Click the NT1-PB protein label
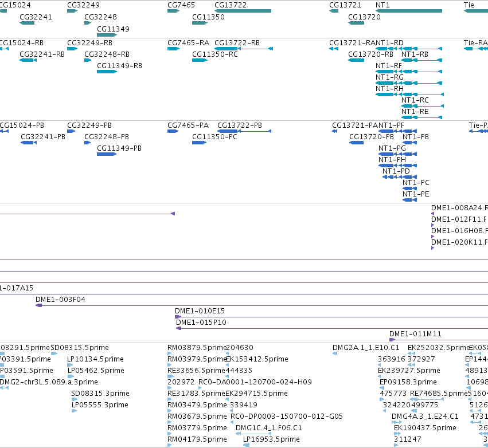Screen dimensions: 488x448 click(x=416, y=137)
